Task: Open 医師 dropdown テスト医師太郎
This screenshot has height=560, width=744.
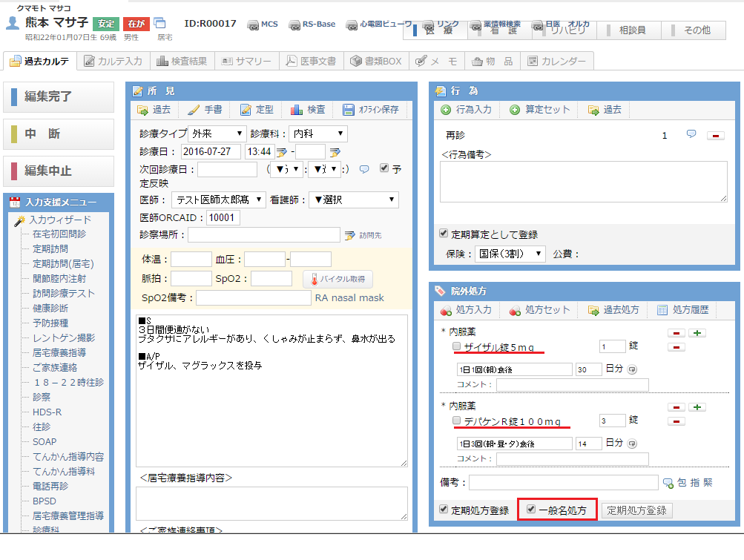Action: click(219, 200)
